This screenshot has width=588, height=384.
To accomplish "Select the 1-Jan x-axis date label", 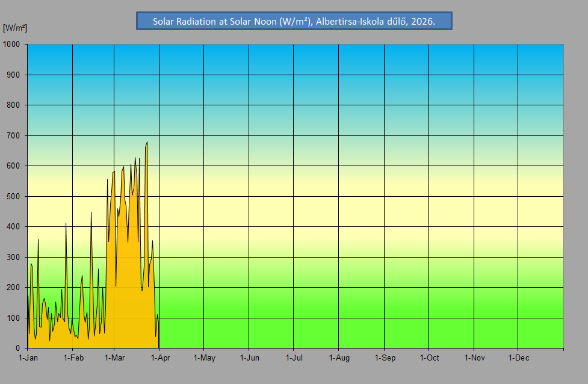I will coord(28,358).
